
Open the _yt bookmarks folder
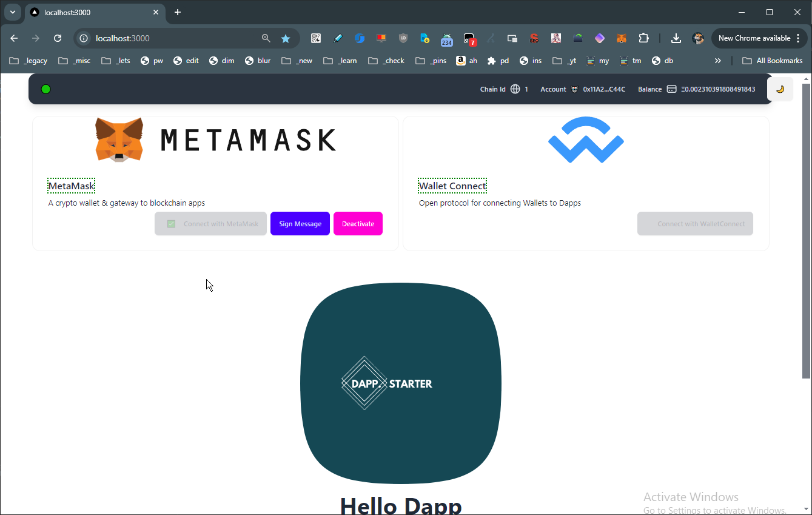565,61
